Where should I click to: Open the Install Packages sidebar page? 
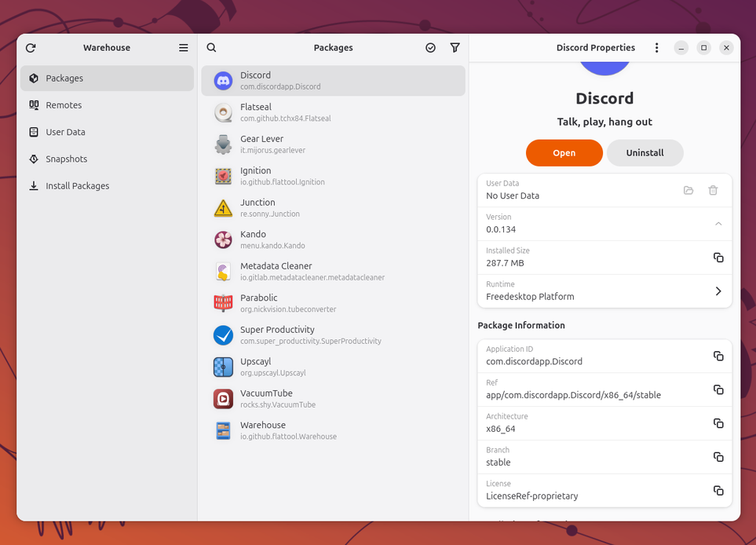107,186
